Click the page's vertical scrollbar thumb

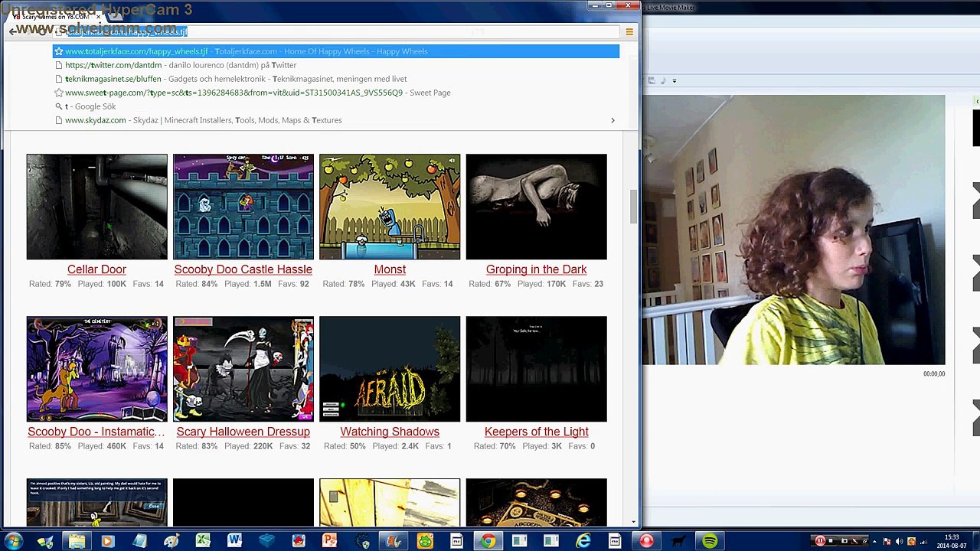633,207
